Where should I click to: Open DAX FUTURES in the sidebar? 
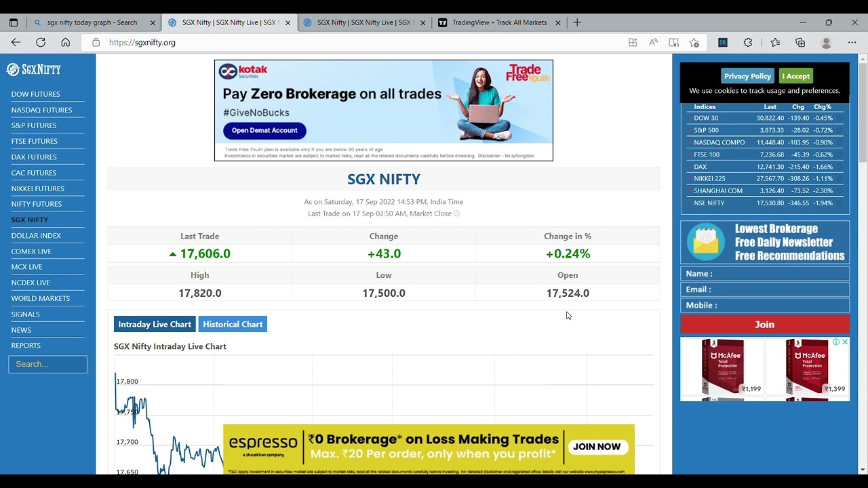click(x=34, y=157)
